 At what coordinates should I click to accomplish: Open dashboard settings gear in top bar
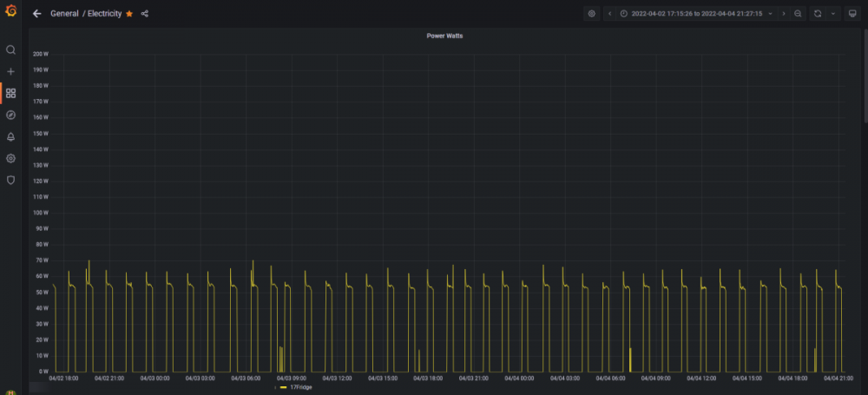pos(592,14)
